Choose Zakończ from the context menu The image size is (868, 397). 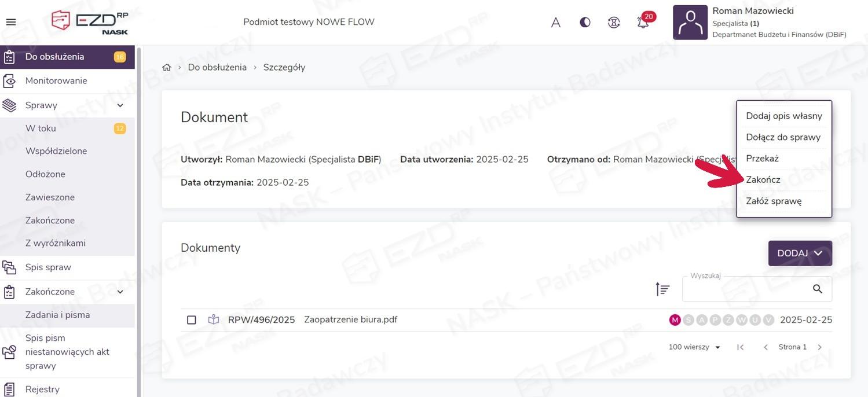click(763, 180)
